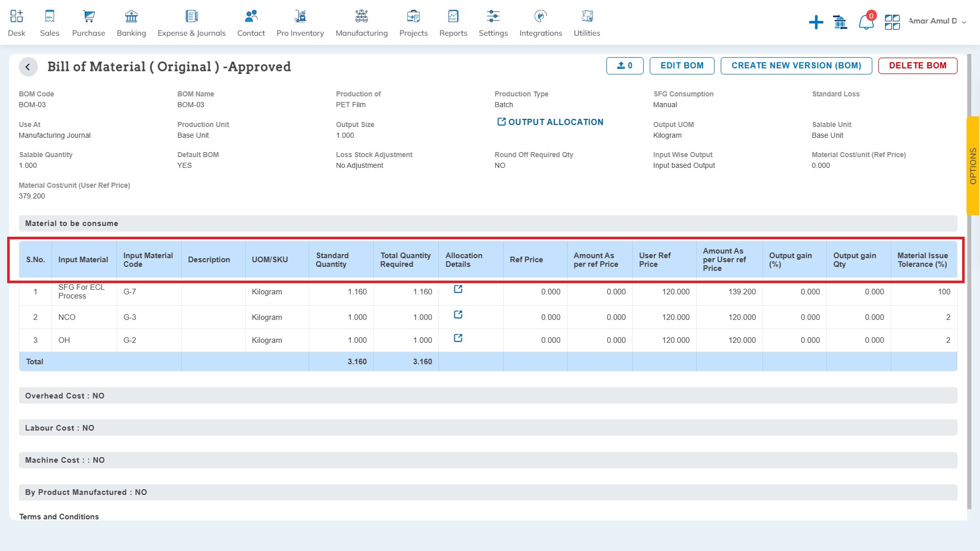Expand the Amar Amul D user dropdown

938,21
